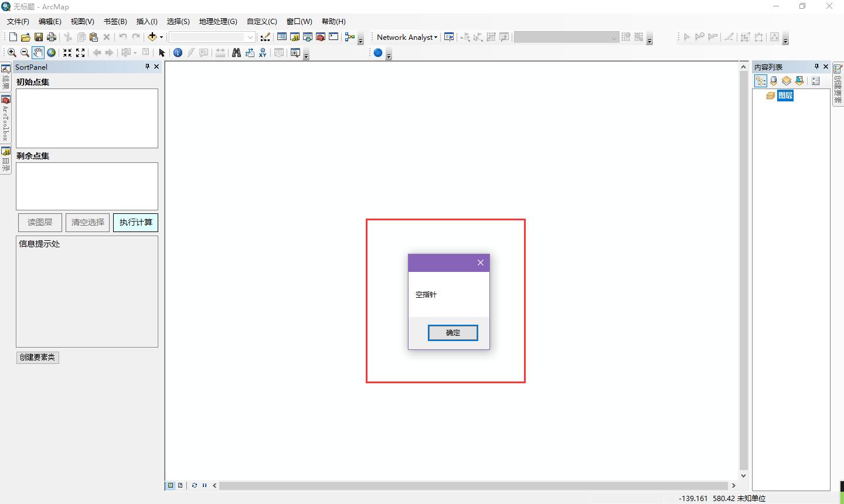Open the Go To XY tool

[x=263, y=53]
